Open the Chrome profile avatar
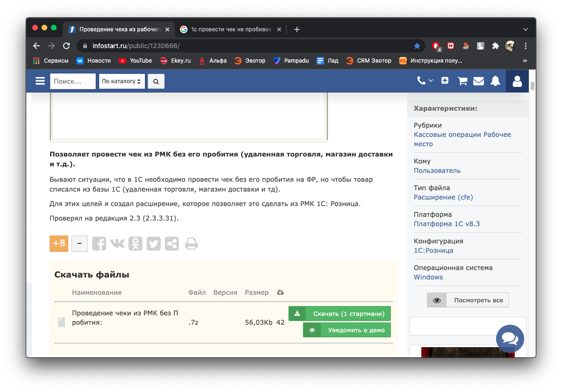 510,46
